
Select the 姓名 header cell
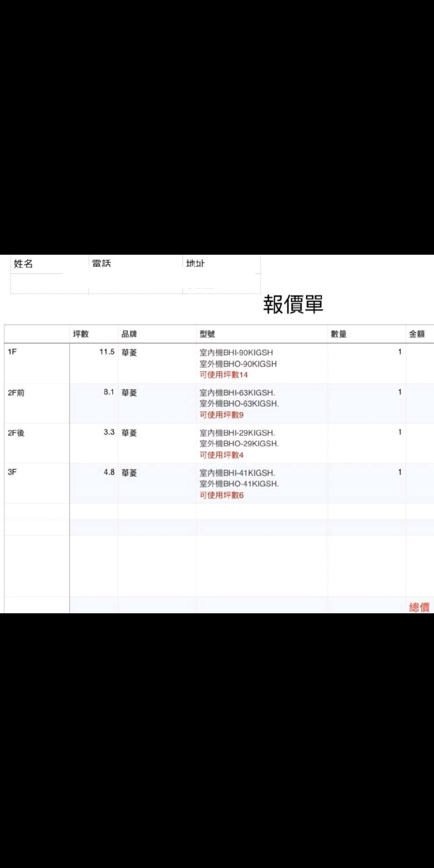[x=23, y=264]
